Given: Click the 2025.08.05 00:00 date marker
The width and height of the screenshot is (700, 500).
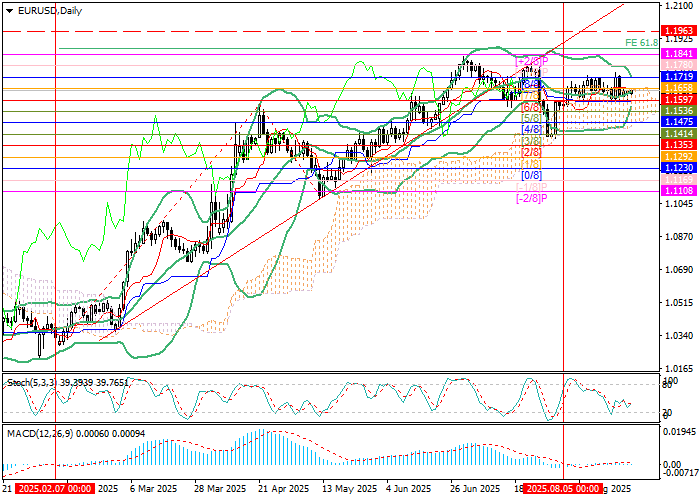Looking at the screenshot, I should click(564, 489).
